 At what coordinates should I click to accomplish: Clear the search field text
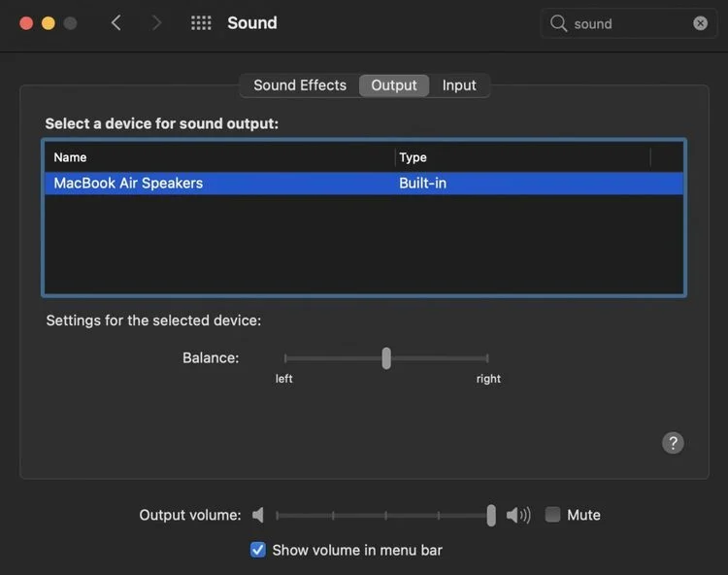pyautogui.click(x=700, y=23)
